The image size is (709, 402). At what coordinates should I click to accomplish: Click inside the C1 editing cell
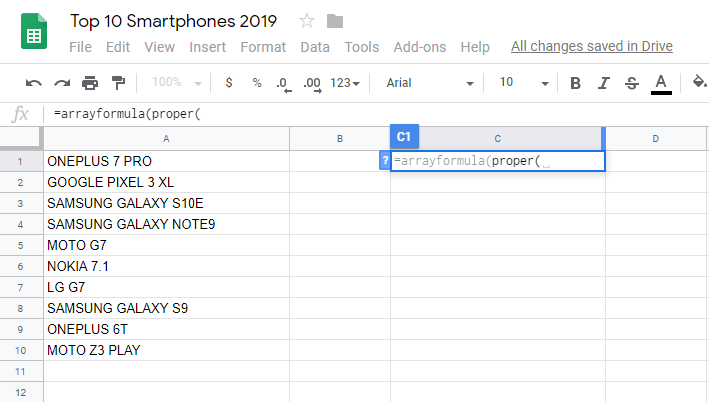tap(497, 161)
